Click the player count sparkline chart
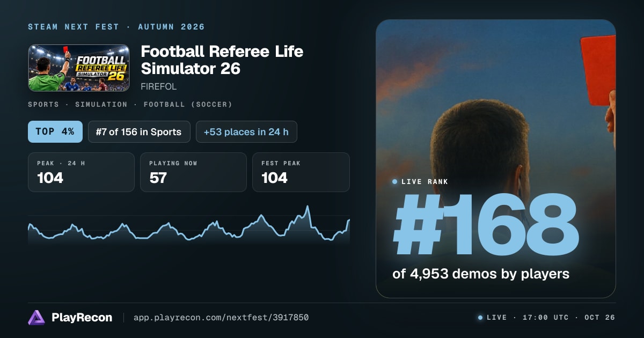Image resolution: width=644 pixels, height=338 pixels. point(189,225)
